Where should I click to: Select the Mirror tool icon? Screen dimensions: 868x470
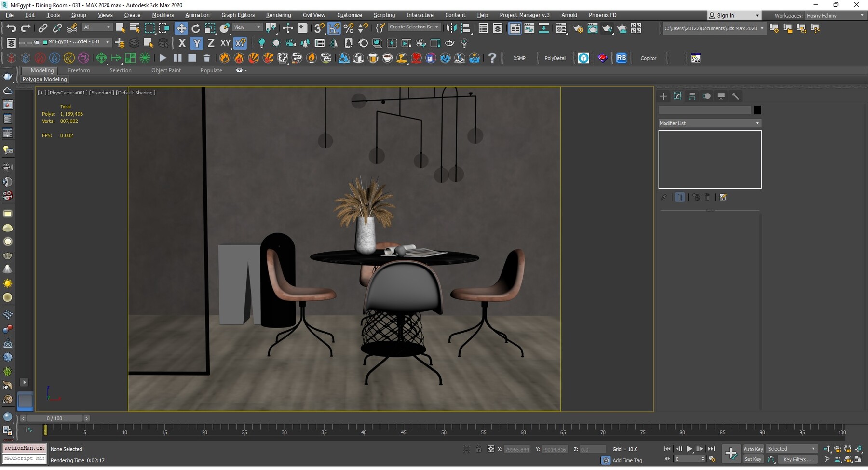(451, 28)
